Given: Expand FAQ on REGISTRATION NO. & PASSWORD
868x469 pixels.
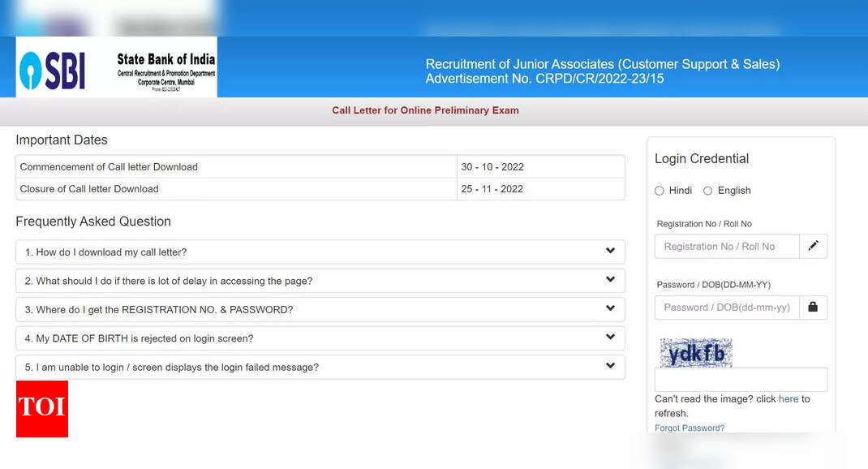Looking at the screenshot, I should 320,309.
